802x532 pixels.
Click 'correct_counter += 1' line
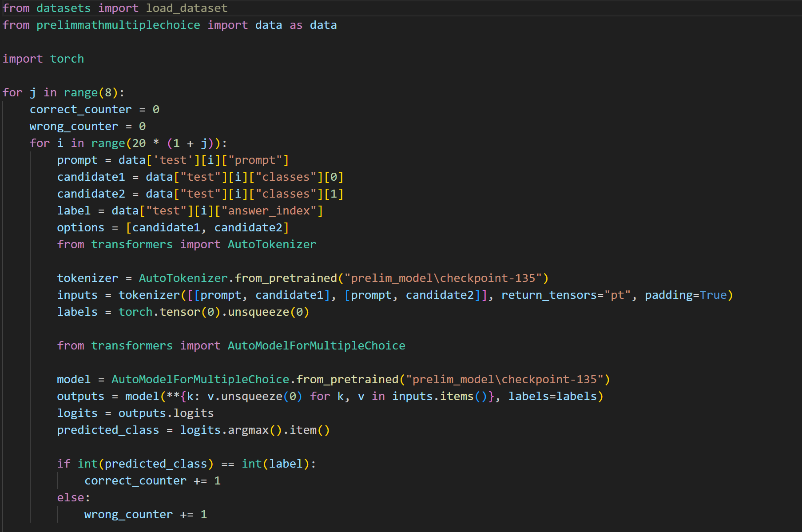click(152, 480)
